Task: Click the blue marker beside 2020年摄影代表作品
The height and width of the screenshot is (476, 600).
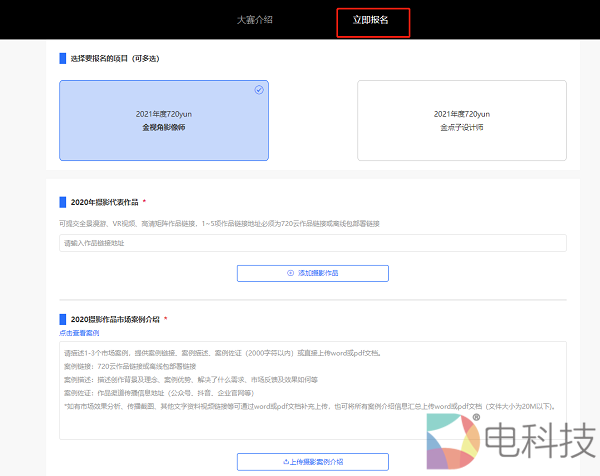Action: pos(62,202)
